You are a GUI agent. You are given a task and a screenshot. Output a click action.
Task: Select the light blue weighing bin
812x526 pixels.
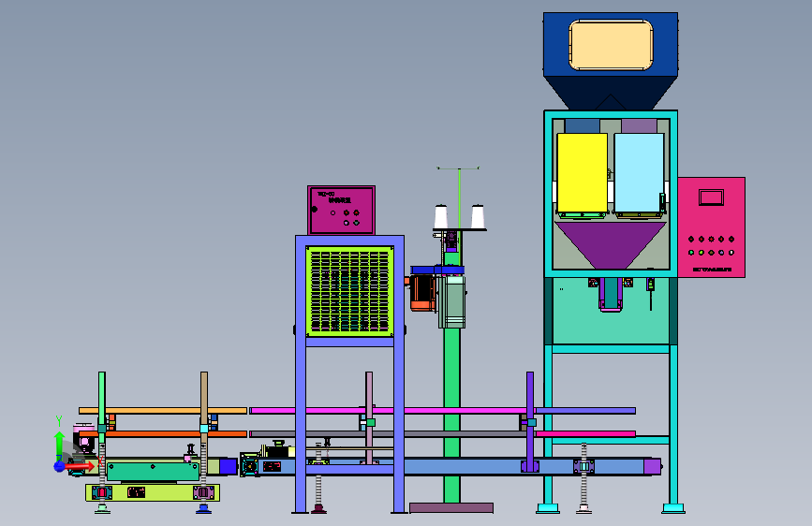(639, 173)
